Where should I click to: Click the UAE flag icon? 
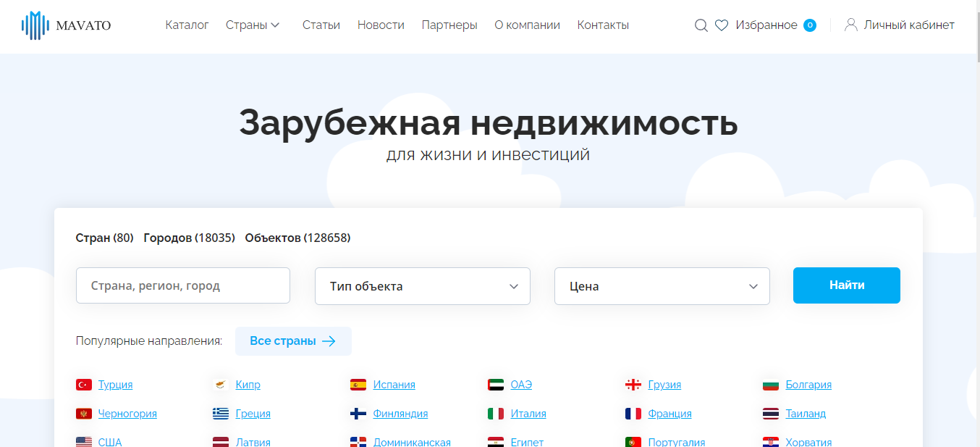point(496,385)
